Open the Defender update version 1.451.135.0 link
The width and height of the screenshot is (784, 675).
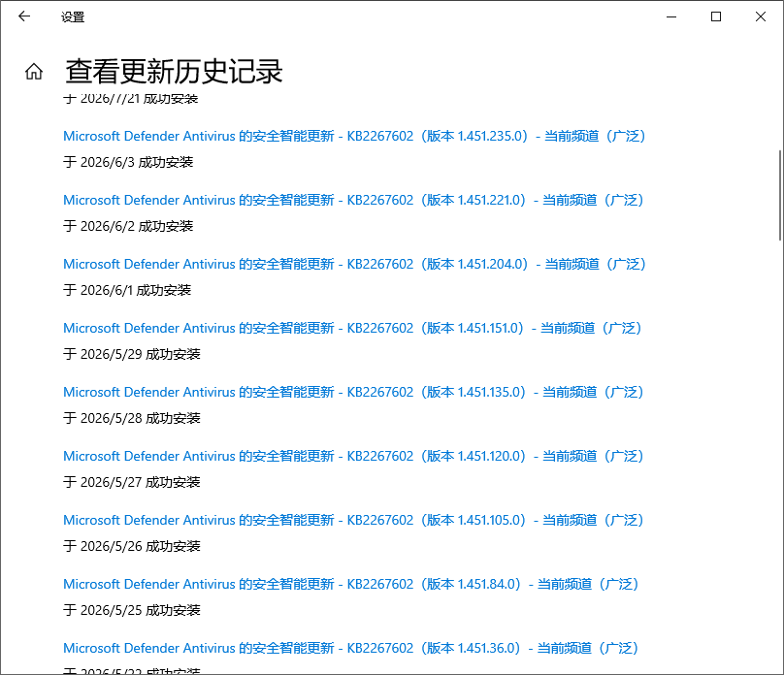[x=353, y=392]
